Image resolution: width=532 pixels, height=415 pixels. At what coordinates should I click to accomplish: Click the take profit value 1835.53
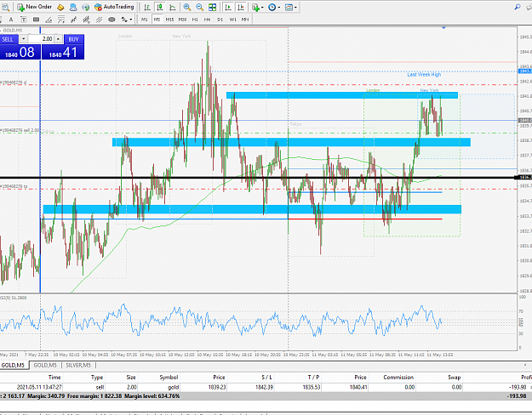coord(312,387)
